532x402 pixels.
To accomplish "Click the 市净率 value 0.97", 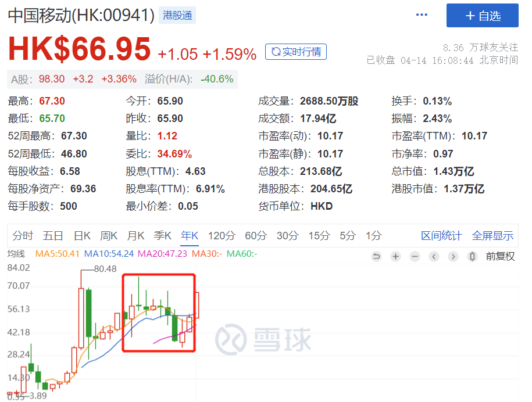I will pos(443,154).
